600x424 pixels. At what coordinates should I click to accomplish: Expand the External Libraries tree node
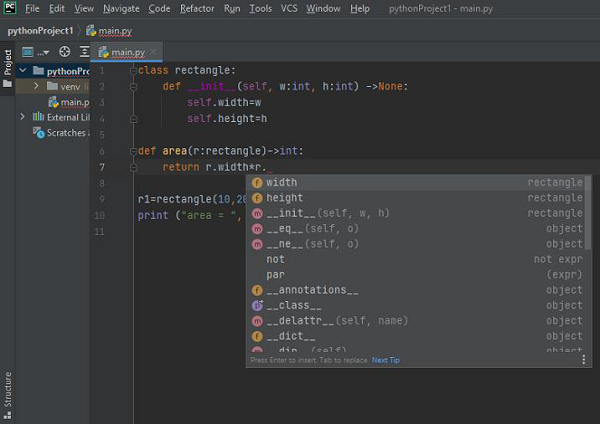pos(23,117)
